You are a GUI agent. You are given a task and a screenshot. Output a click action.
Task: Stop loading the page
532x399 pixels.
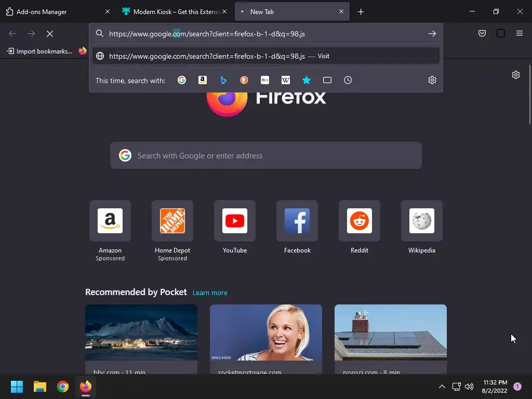(x=50, y=34)
